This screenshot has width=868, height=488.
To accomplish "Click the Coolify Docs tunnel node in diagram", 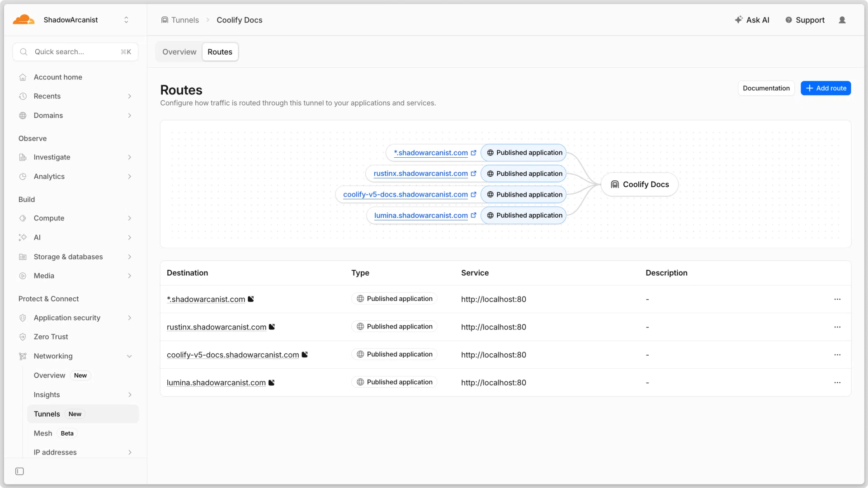I will click(x=639, y=184).
